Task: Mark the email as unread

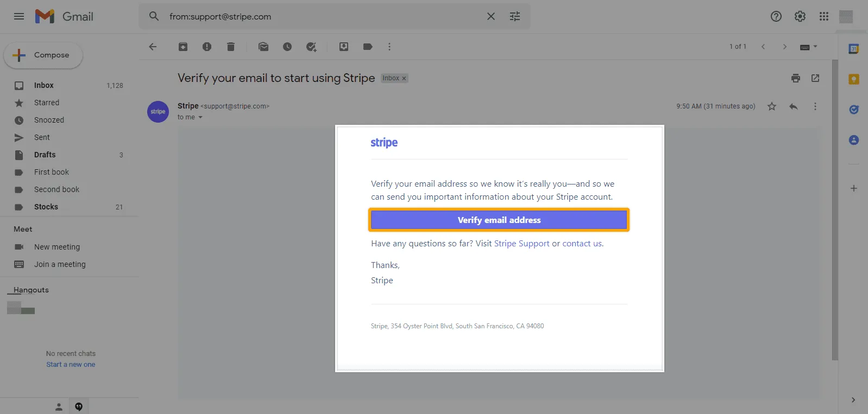Action: 263,47
